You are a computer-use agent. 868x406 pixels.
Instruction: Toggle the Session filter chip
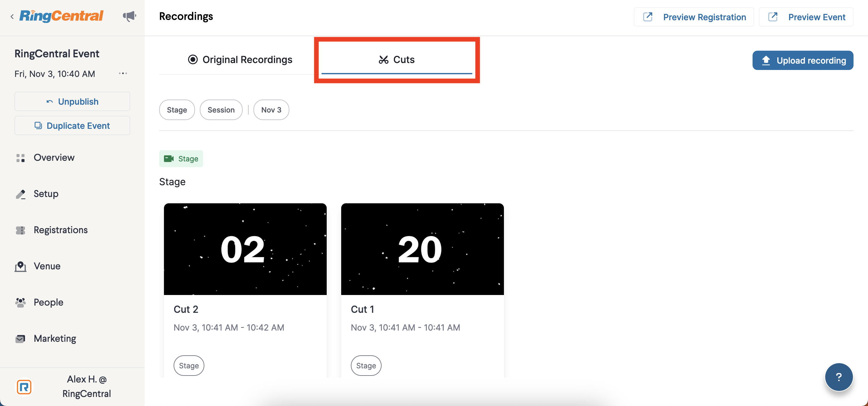tap(221, 109)
